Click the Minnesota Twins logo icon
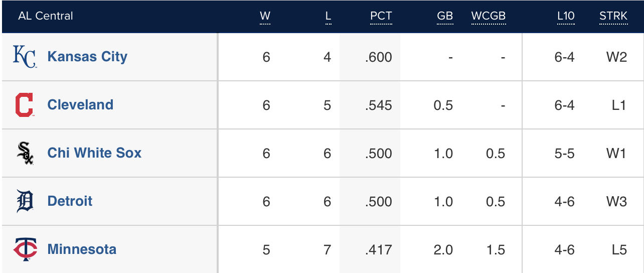The image size is (644, 273). (x=25, y=249)
